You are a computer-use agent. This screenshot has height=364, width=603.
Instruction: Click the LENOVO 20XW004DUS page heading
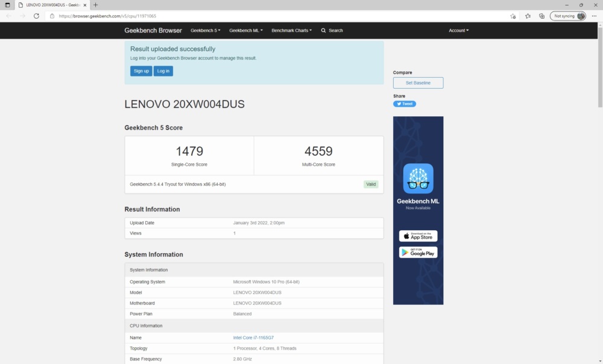184,104
